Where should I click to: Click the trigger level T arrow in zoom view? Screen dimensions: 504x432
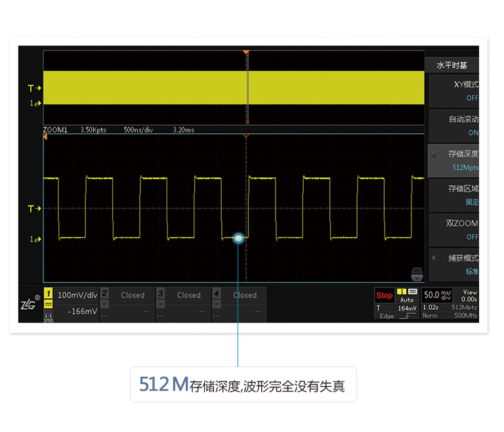click(34, 209)
